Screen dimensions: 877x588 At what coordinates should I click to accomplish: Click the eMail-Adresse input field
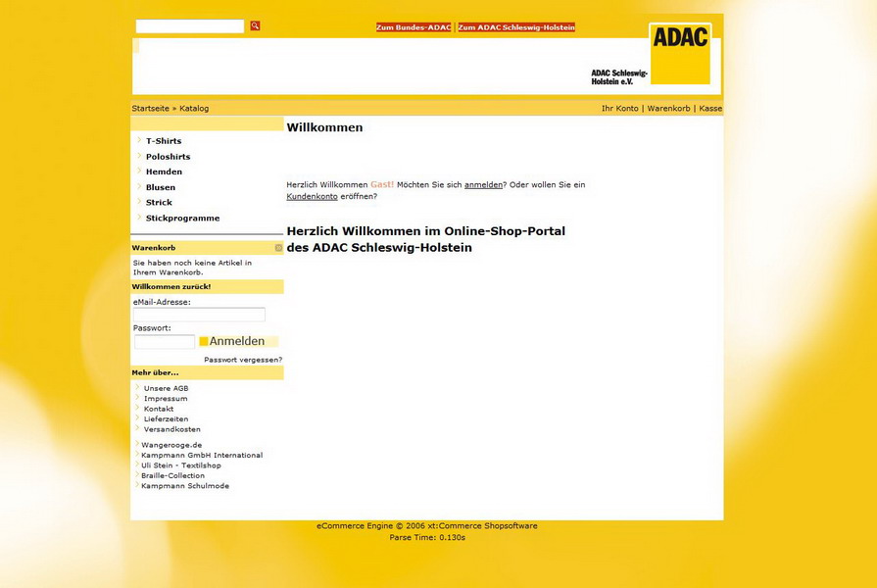(x=199, y=315)
